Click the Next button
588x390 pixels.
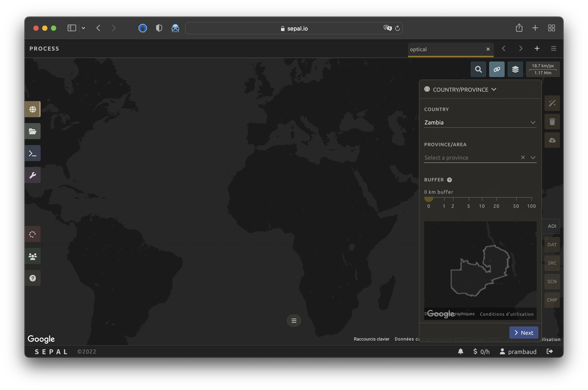[x=523, y=333]
